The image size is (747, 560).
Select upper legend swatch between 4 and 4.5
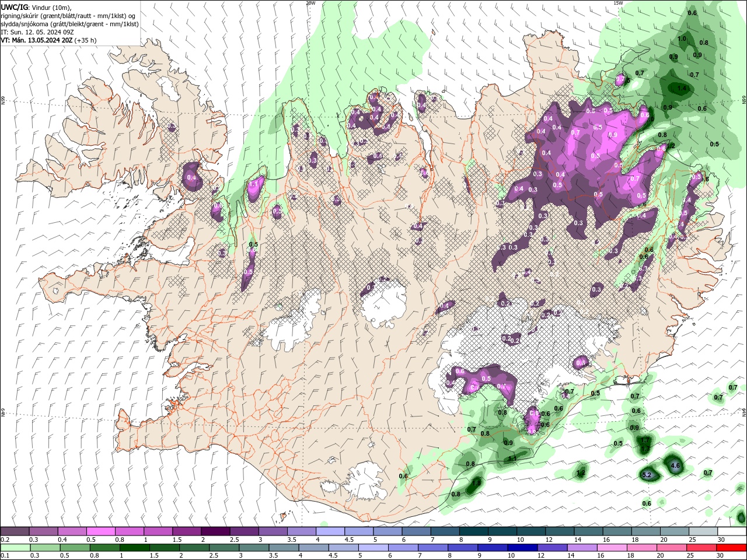(x=330, y=531)
